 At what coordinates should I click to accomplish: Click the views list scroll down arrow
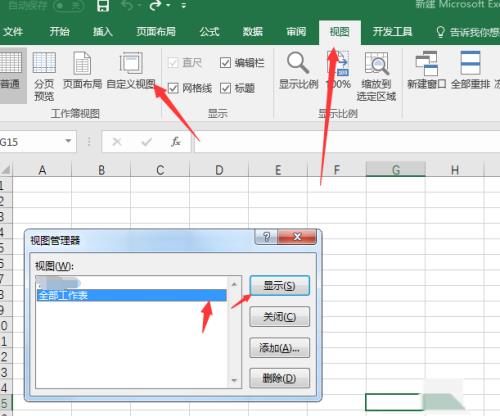pos(234,380)
